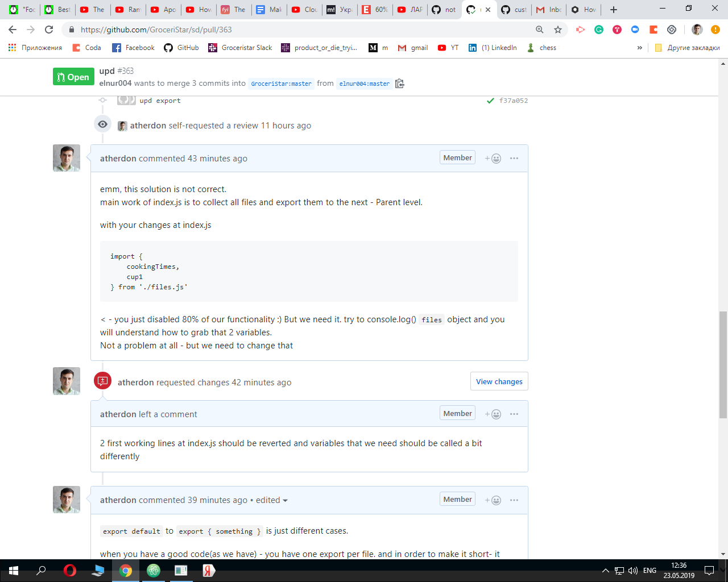
Task: Copy the branch name with clipboard icon
Action: tap(400, 84)
